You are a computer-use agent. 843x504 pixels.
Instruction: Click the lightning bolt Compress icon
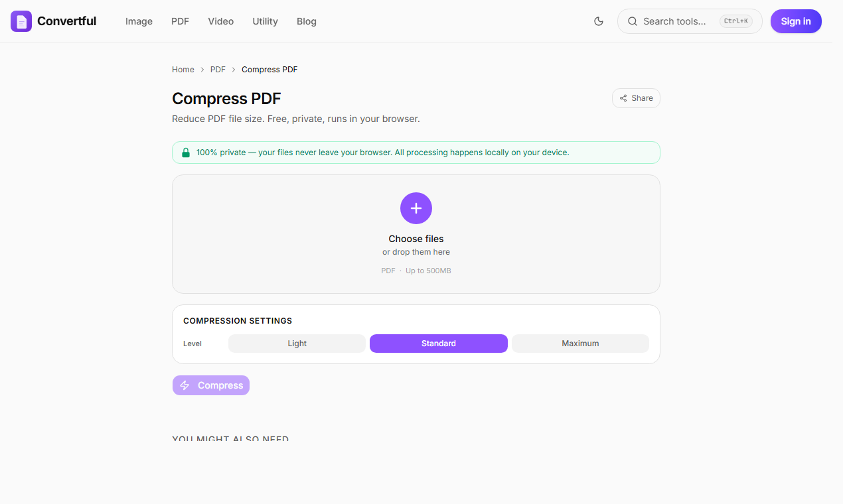coord(185,385)
